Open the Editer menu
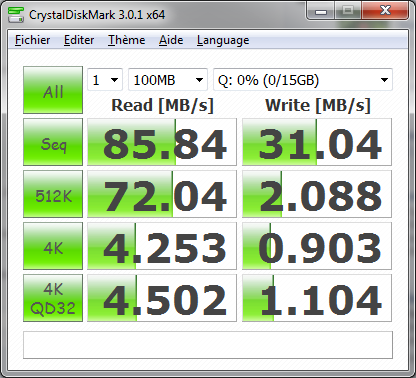The width and height of the screenshot is (416, 378). 79,40
